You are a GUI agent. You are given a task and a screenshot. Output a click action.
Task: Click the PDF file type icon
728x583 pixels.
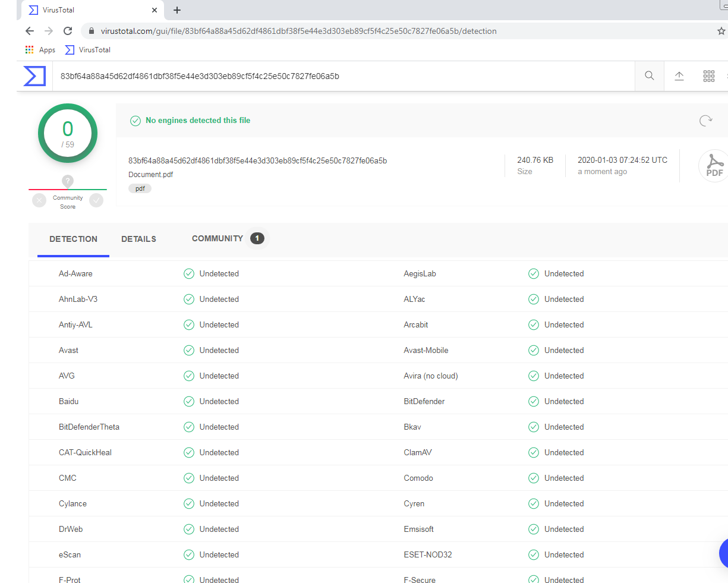[x=714, y=165]
